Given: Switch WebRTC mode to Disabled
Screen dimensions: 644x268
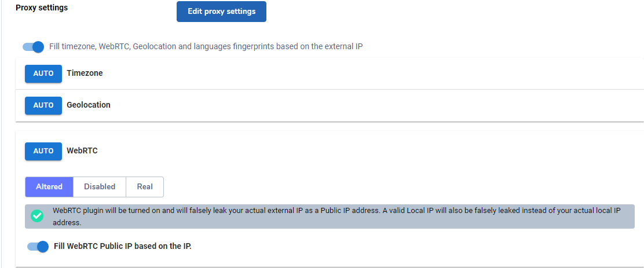Looking at the screenshot, I should pos(100,187).
